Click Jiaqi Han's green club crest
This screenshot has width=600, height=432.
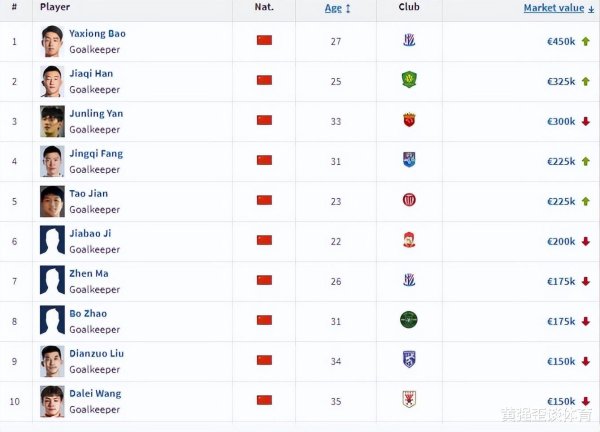point(408,80)
